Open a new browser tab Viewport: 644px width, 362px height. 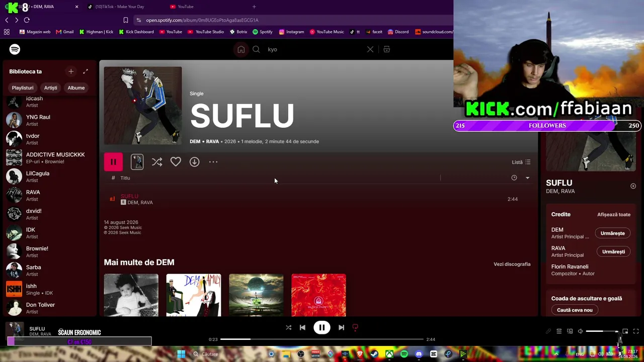[254, 7]
